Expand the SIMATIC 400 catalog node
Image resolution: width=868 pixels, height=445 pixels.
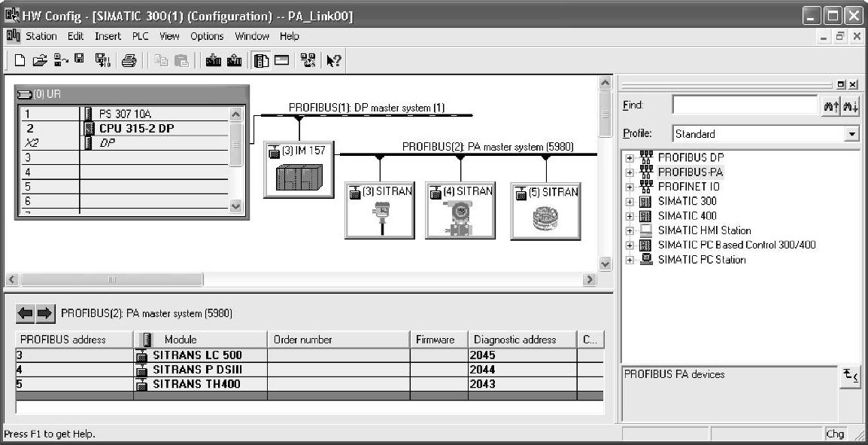point(630,216)
